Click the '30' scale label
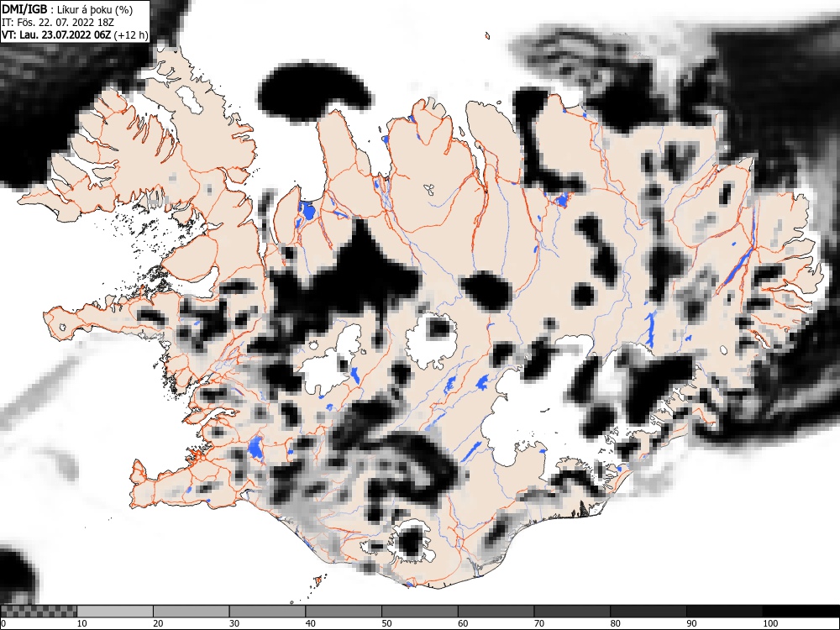This screenshot has width=840, height=630. [x=234, y=623]
